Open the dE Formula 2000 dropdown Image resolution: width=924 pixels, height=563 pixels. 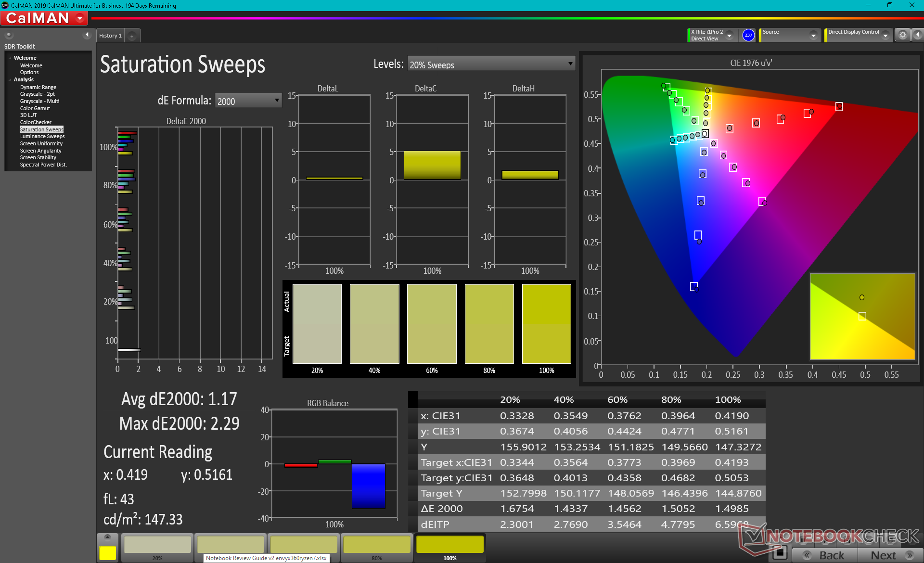[x=248, y=101]
